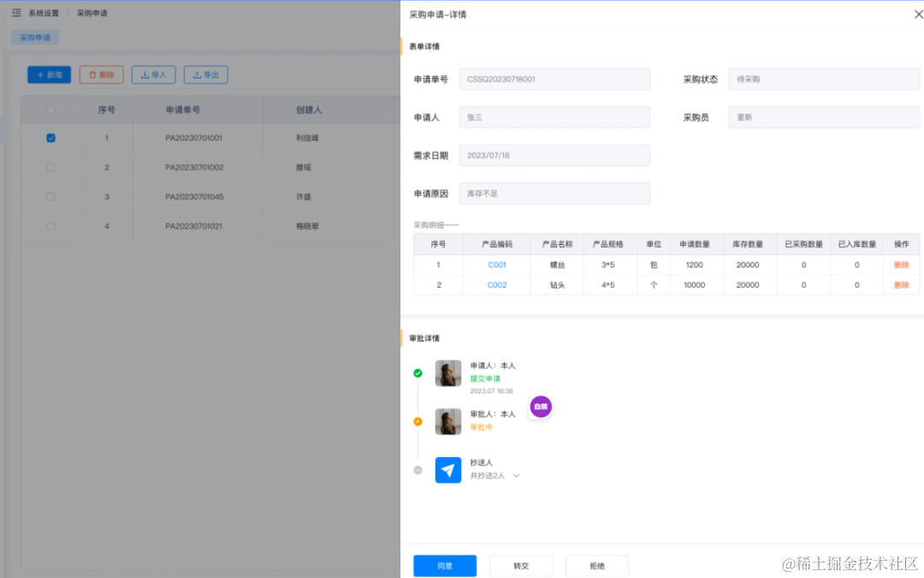This screenshot has height=578, width=924.
Task: Click the 申请原因 input field
Action: coord(554,194)
